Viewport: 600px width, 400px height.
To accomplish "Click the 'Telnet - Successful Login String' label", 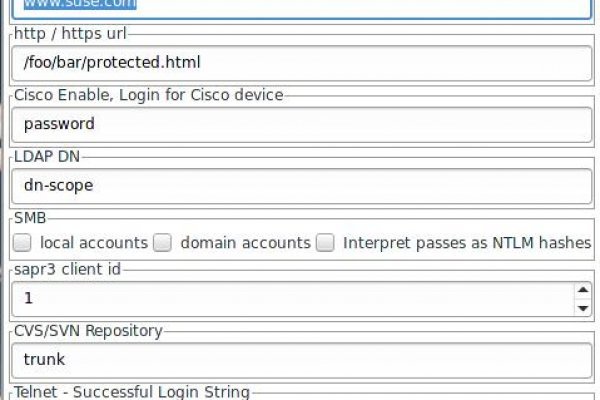I will pyautogui.click(x=130, y=392).
